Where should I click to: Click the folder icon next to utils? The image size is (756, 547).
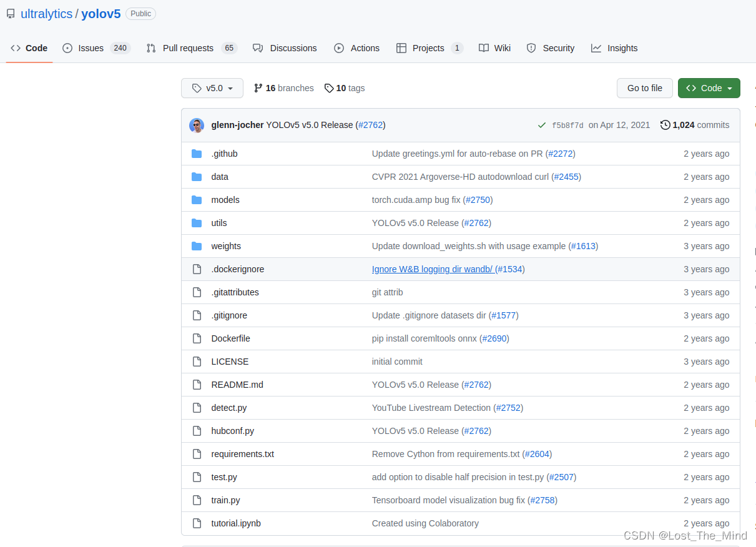coord(197,223)
